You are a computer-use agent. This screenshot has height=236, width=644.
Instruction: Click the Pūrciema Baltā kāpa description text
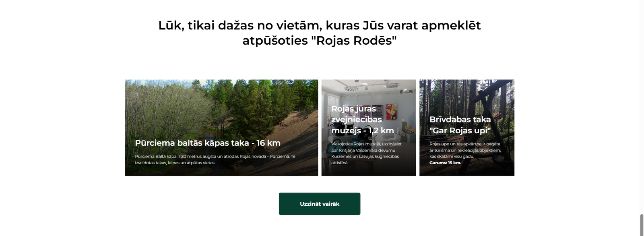215,159
